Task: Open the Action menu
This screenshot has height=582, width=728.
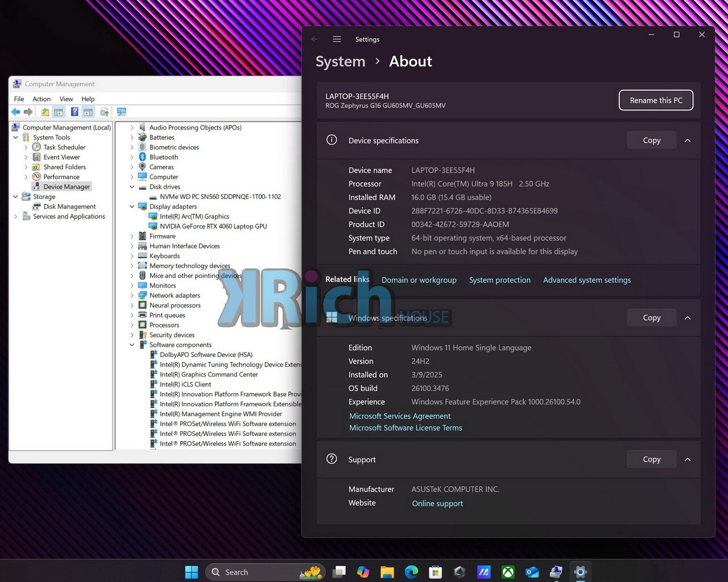Action: coord(42,99)
